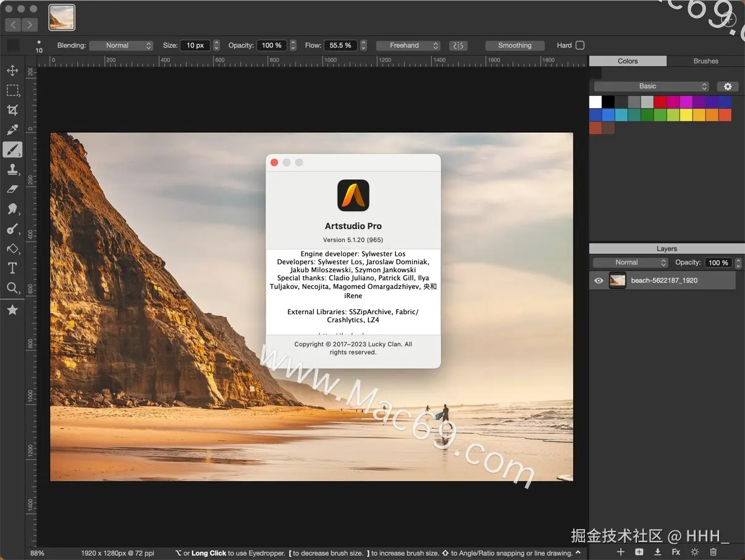Open layer effects with Fx icon

pos(676,552)
